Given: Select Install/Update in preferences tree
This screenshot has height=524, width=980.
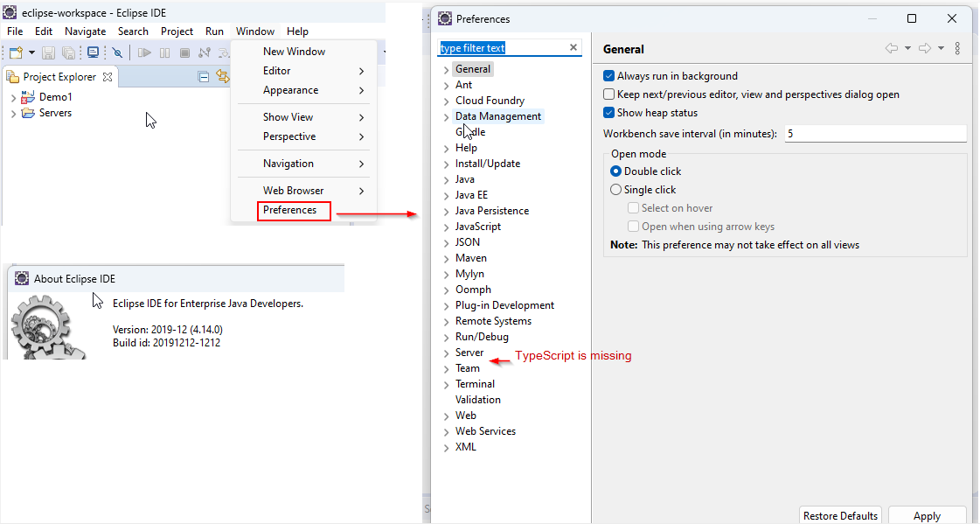Looking at the screenshot, I should pyautogui.click(x=488, y=164).
